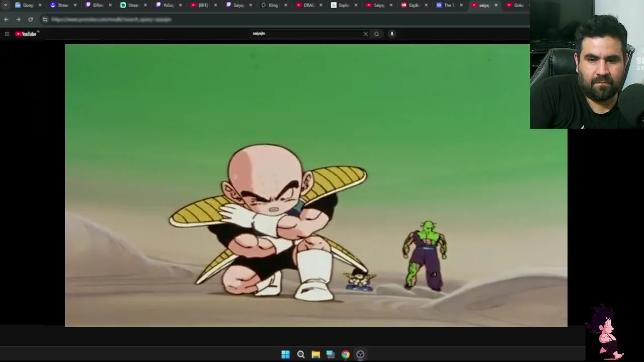644x362 pixels.
Task: Pause the Krillin video by clicking the player
Action: coord(316,186)
